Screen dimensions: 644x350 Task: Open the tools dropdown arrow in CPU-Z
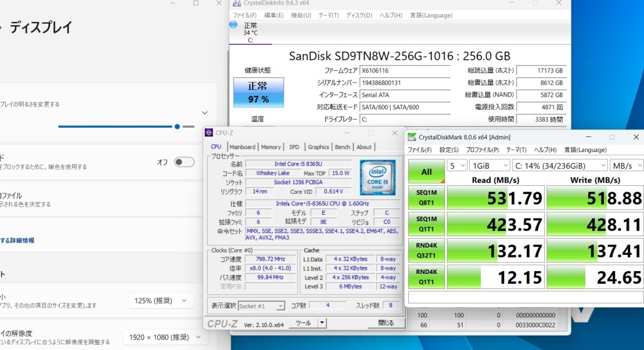(322, 323)
